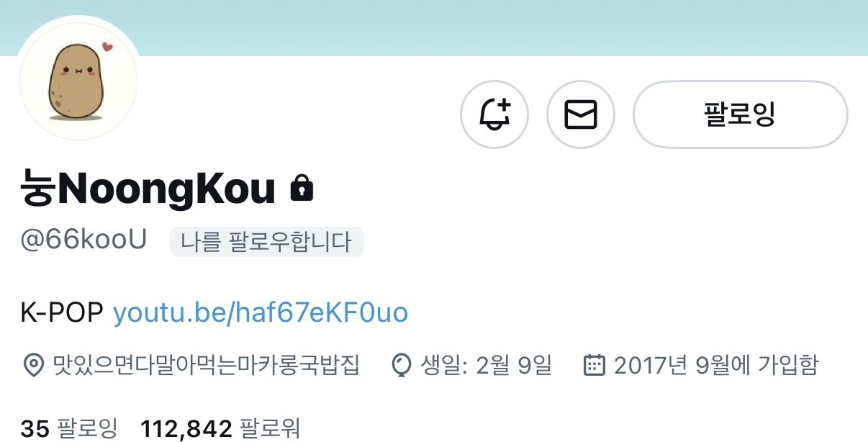Open direct message via envelope icon
The width and height of the screenshot is (868, 442).
581,114
